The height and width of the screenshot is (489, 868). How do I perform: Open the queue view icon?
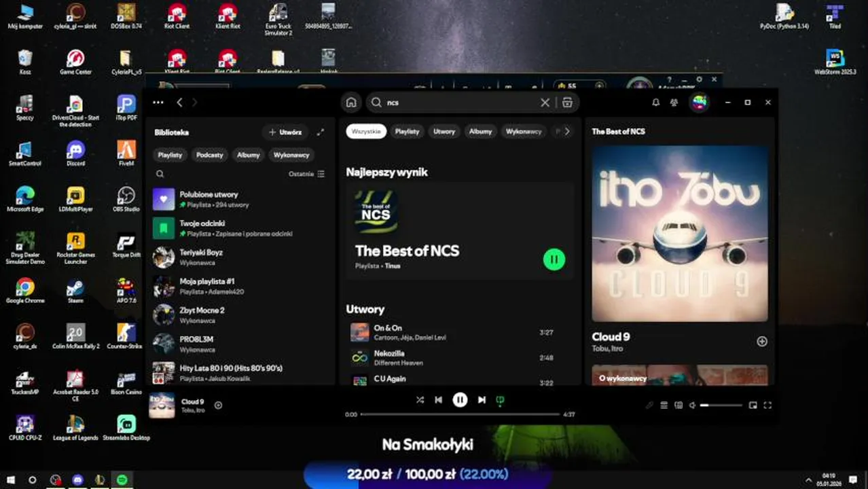pos(664,405)
